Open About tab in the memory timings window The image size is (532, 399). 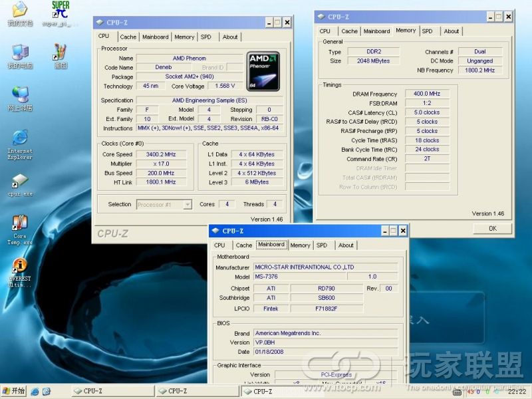pos(452,31)
